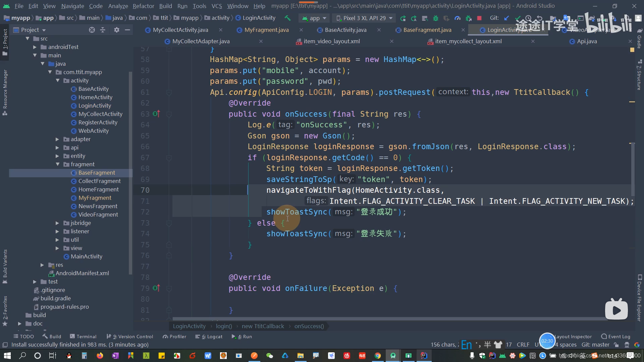Close the MyCollectActivity.java tab
This screenshot has width=644, height=362.
point(221,30)
